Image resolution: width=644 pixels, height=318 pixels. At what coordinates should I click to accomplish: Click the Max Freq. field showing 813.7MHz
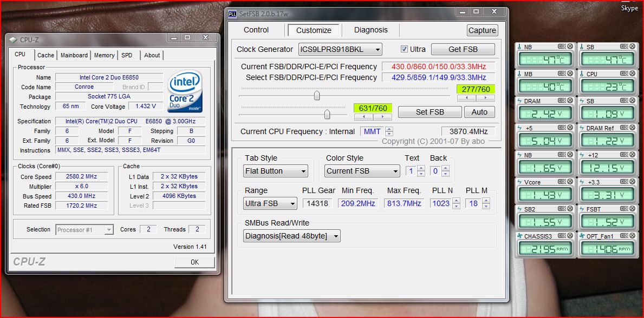click(x=404, y=203)
